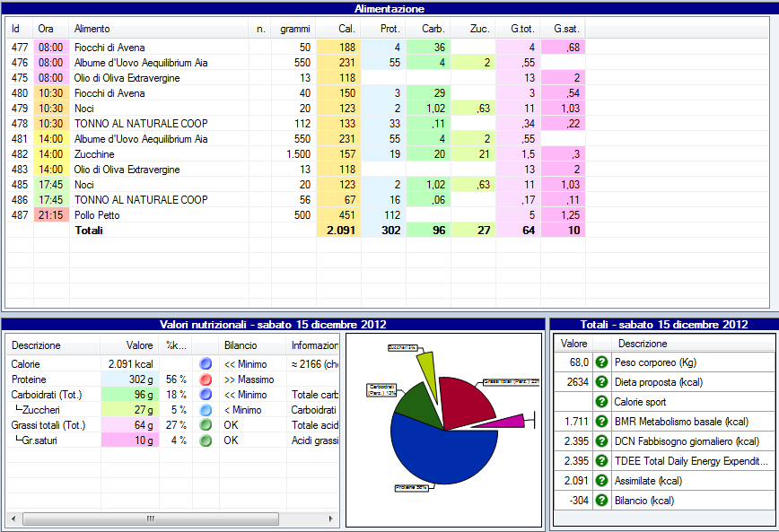This screenshot has width=779, height=532.
Task: Click the Bilancio column header in nutritional values
Action: 240,344
